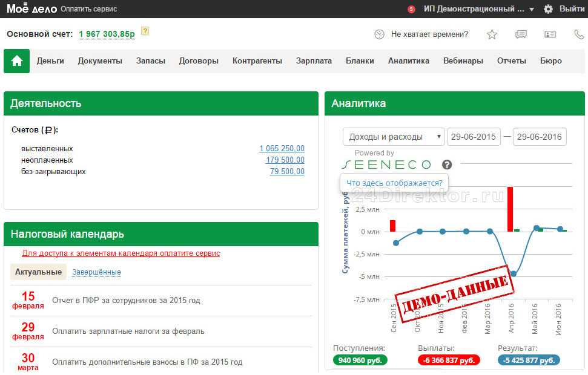Select the Актуальные tab

coord(38,272)
